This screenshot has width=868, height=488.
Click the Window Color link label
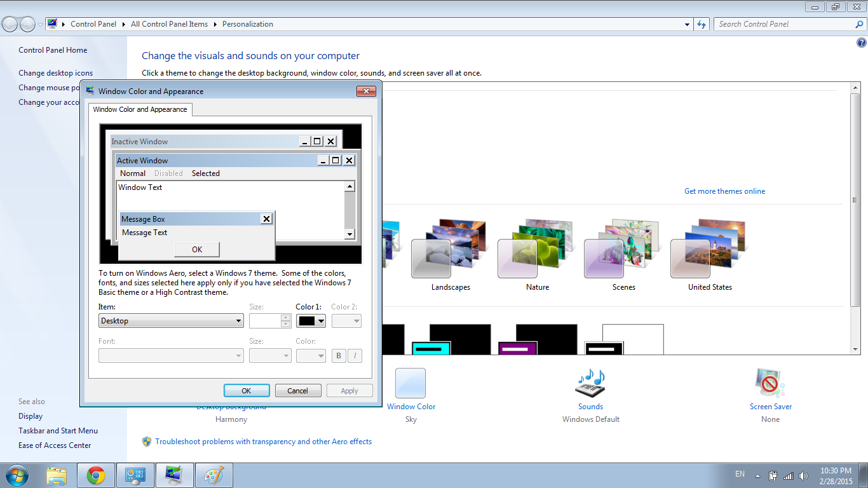click(411, 407)
